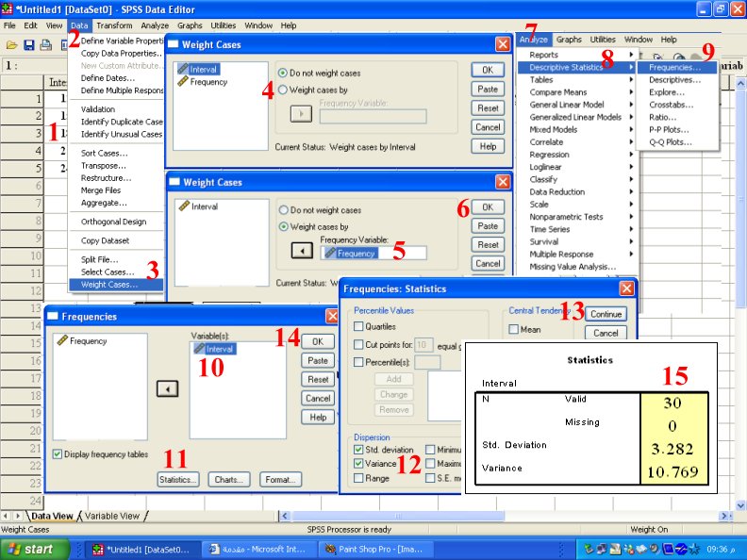Click the greyed arrow button beside the empty Frequency Variable field
The image size is (747, 560).
coord(301,114)
